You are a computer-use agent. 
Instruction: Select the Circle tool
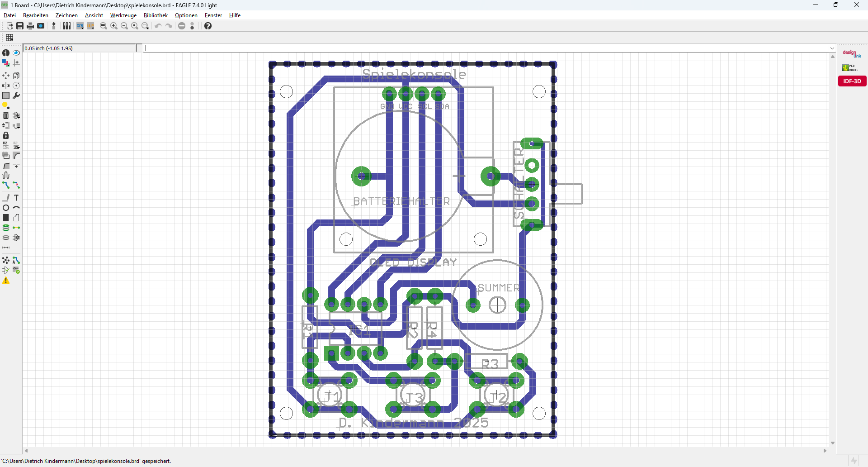pyautogui.click(x=6, y=208)
